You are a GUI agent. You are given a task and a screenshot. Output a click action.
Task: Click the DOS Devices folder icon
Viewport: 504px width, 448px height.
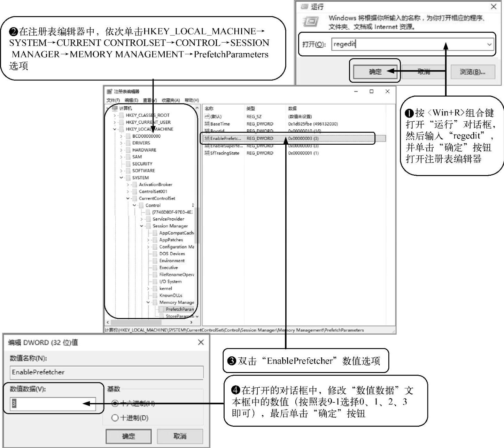click(155, 254)
